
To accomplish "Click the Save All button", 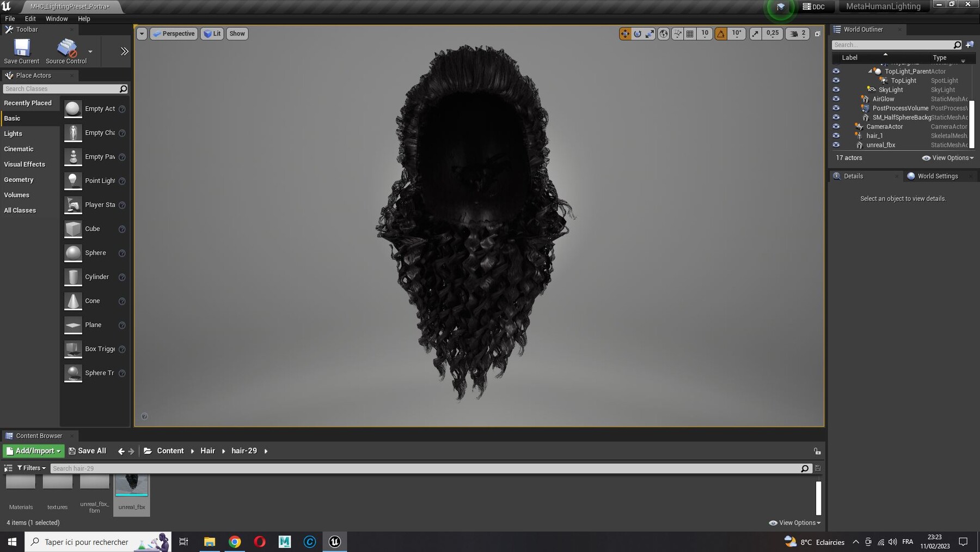I will (x=87, y=451).
